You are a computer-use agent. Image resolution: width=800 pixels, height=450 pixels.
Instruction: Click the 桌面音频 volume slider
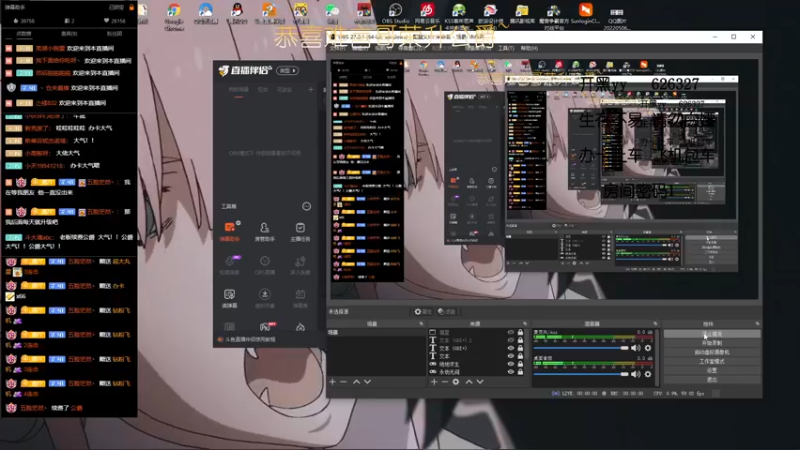(581, 374)
